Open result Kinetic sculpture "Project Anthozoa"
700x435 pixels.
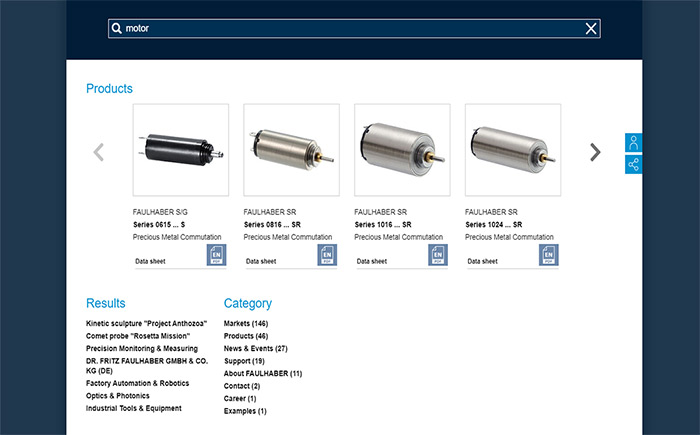pyautogui.click(x=146, y=323)
